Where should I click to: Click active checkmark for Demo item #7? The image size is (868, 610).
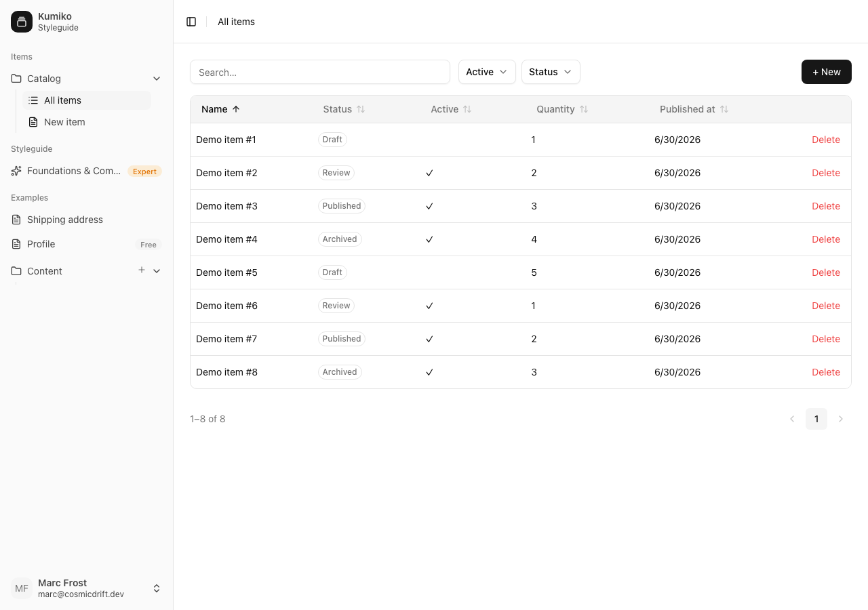coord(429,339)
